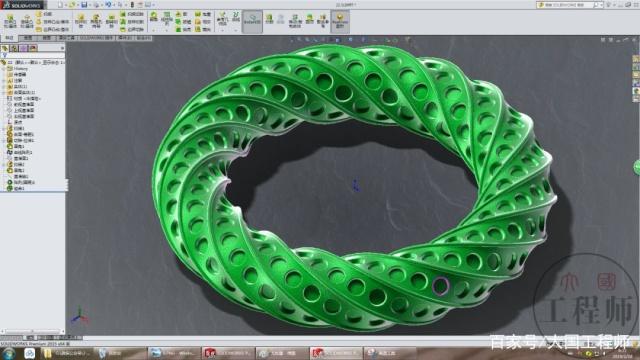Select the Rib tool

[x=182, y=14]
